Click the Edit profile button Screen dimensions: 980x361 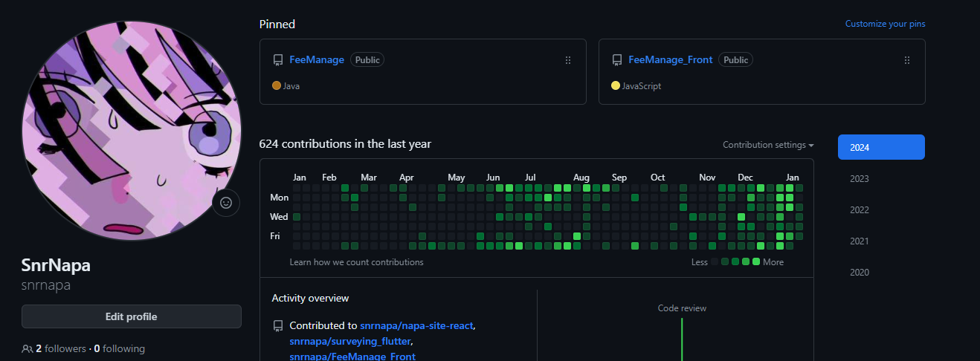coord(132,316)
